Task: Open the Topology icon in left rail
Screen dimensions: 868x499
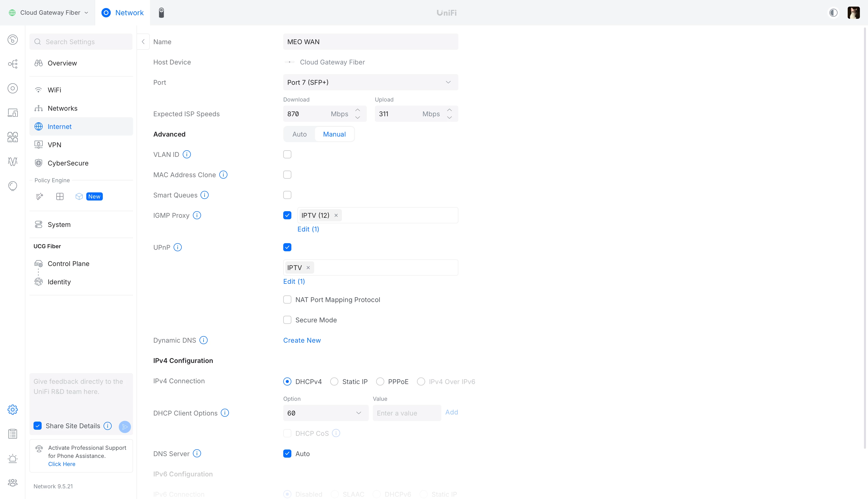Action: 13,64
